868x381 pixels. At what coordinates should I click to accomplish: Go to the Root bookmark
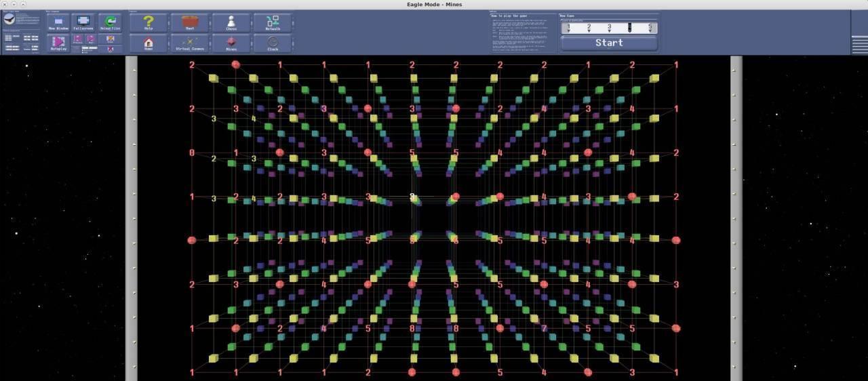pyautogui.click(x=190, y=23)
